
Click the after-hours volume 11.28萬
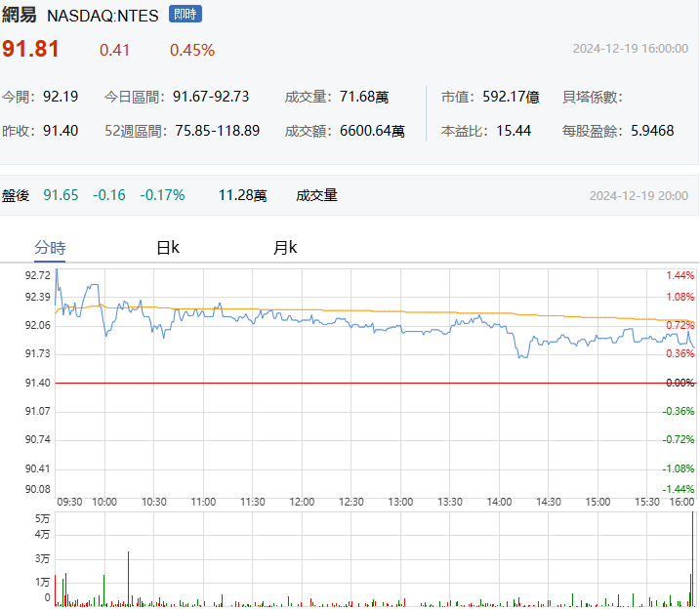[x=242, y=195]
